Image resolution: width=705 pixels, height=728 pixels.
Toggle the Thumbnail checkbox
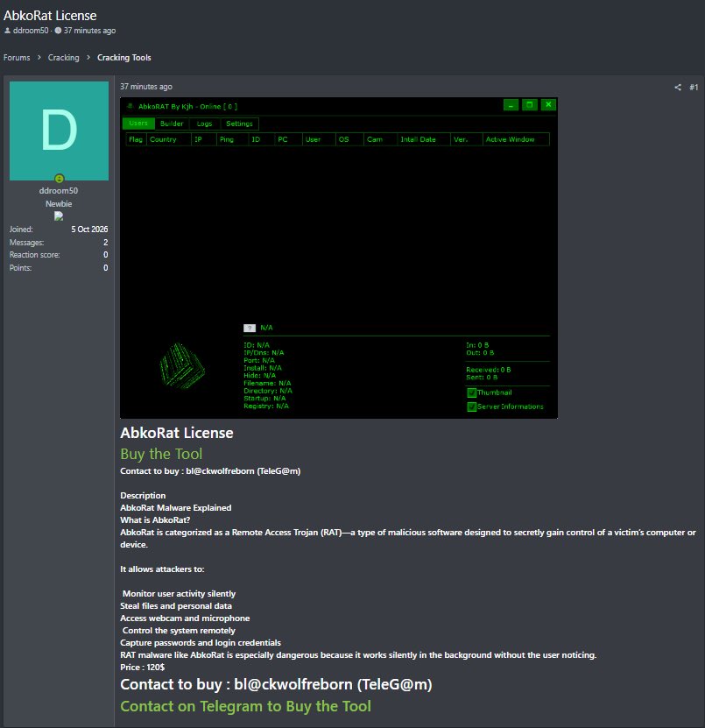(x=471, y=392)
